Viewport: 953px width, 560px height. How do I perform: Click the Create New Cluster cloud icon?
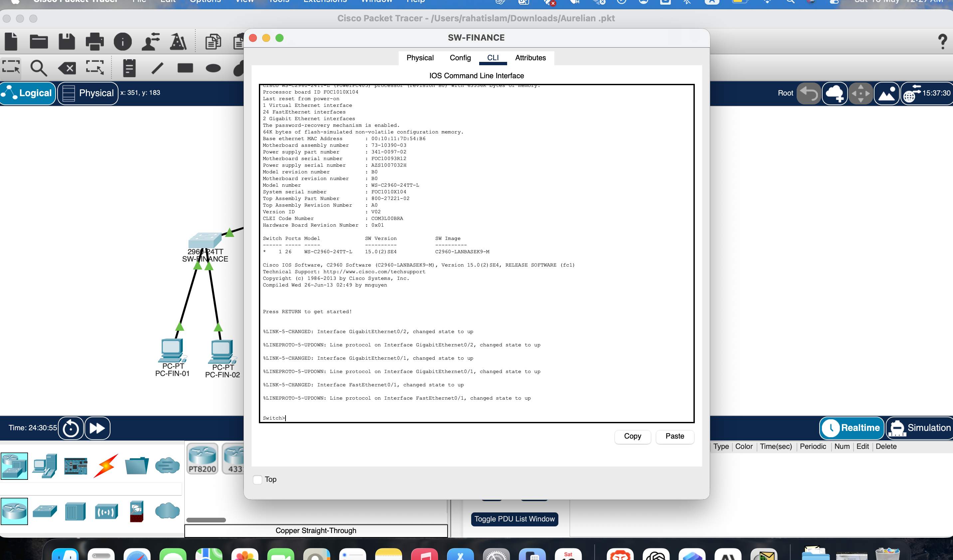coord(835,93)
